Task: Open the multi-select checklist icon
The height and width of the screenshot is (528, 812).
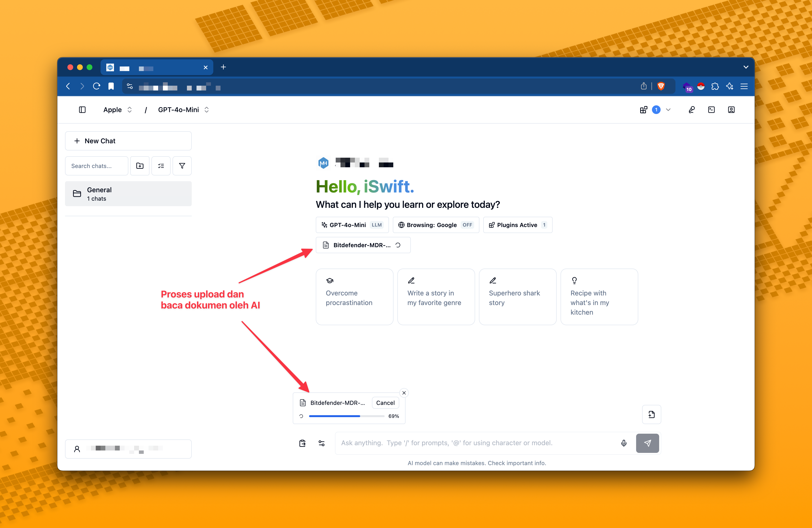Action: click(161, 166)
